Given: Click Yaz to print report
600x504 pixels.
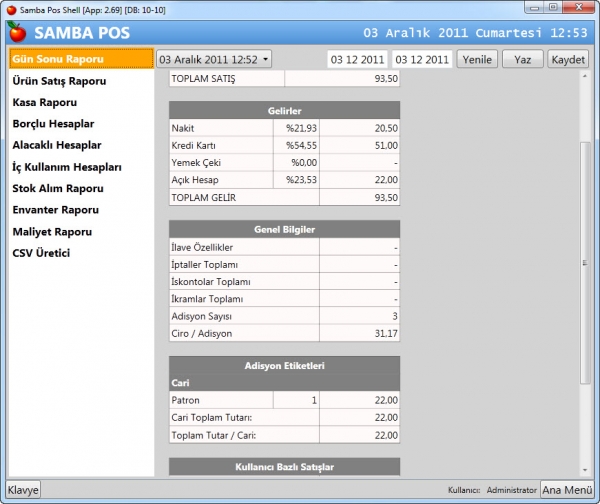Looking at the screenshot, I should [522, 59].
